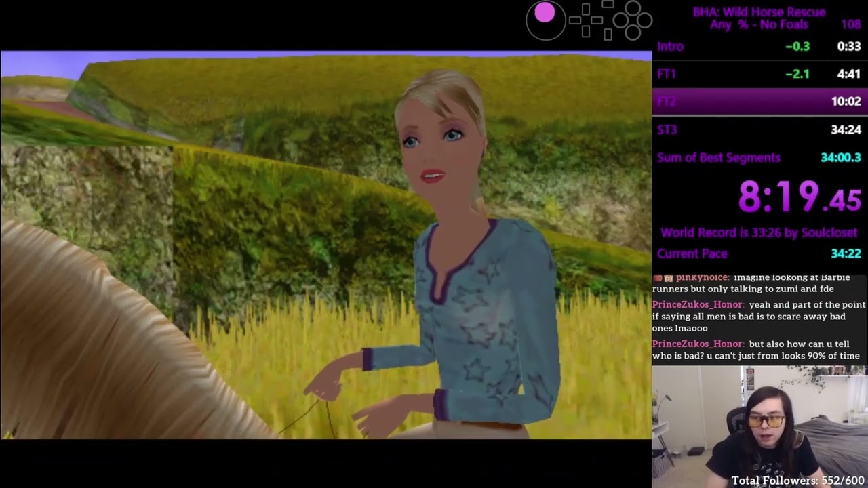Click the rightmost face button on the controller display
The width and height of the screenshot is (868, 488).
[x=645, y=20]
